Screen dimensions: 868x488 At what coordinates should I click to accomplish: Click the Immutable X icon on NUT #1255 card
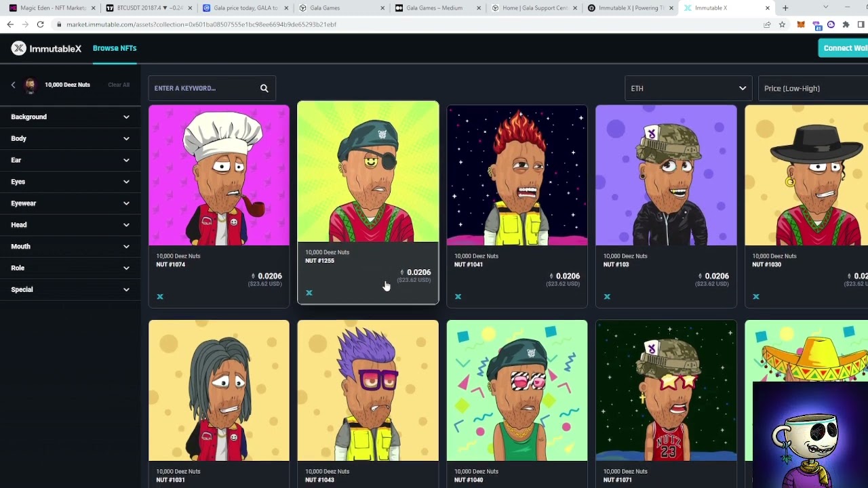309,293
